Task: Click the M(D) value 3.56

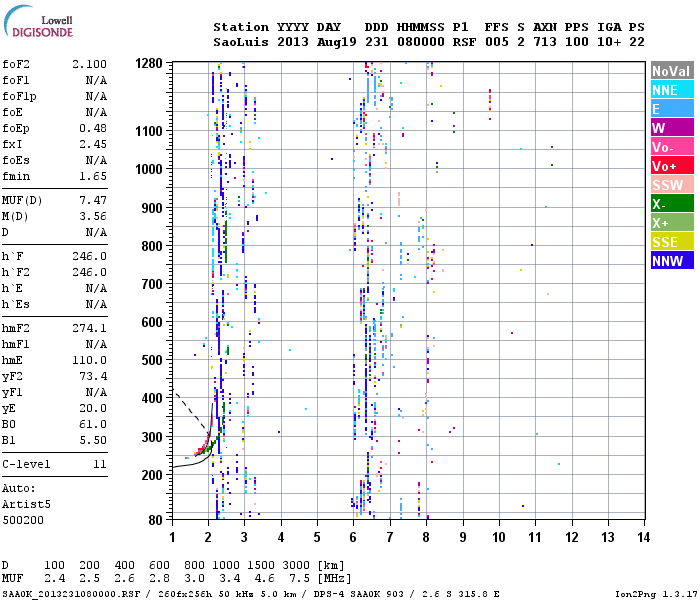Action: point(93,216)
